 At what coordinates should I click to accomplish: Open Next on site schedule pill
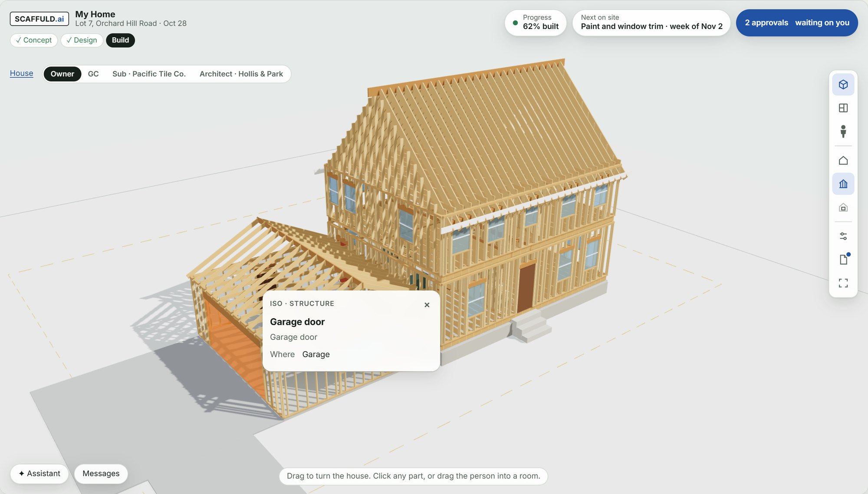[x=651, y=23]
